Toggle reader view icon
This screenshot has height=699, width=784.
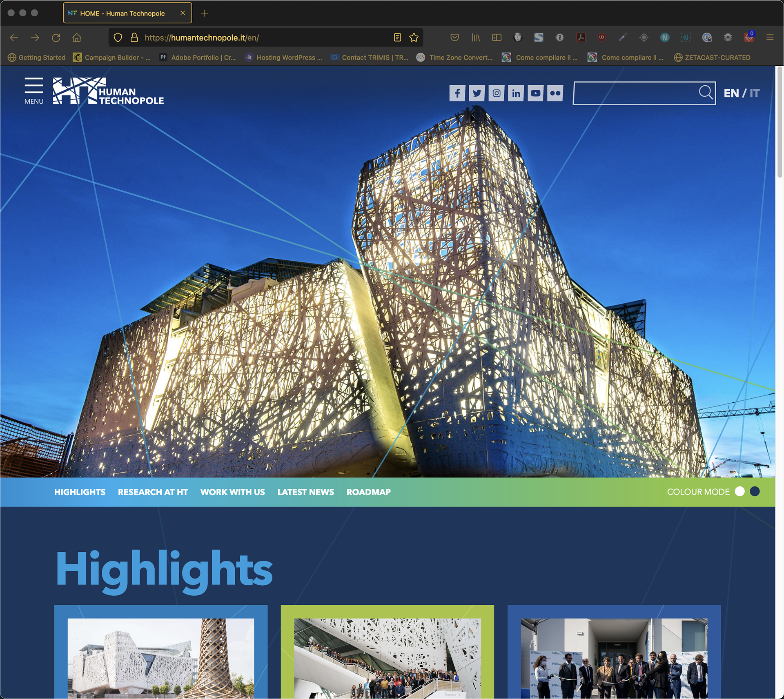point(397,38)
